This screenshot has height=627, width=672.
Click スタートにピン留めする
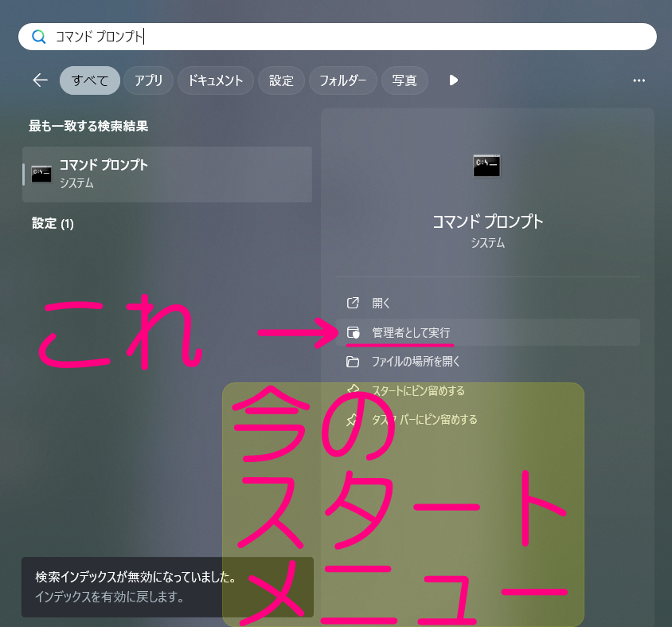click(488, 390)
